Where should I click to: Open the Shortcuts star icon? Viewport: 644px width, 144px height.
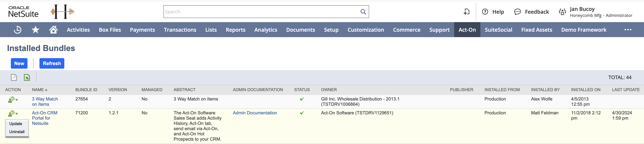point(36,30)
